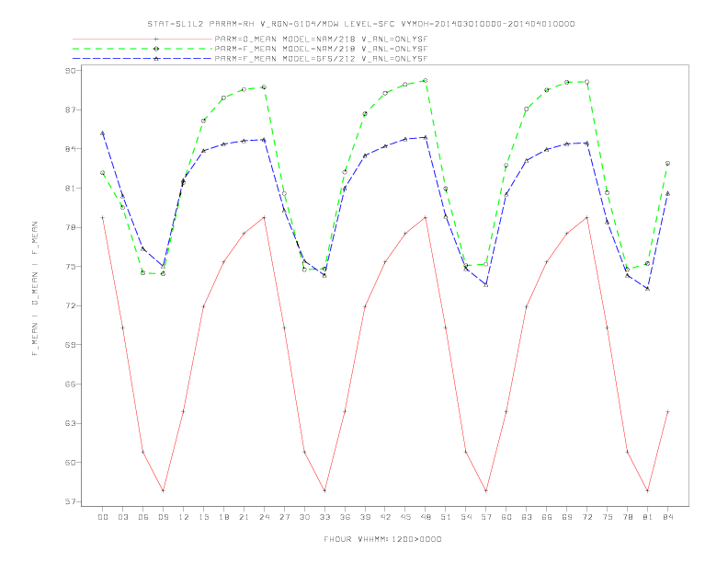Click x-axis forecast hour label 09
728x563 pixels.
163,517
